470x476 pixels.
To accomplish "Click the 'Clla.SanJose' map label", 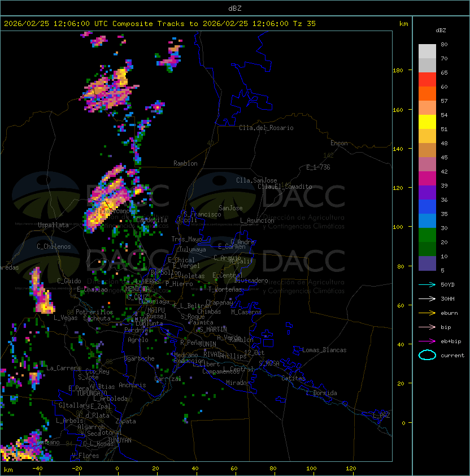I will point(256,180).
